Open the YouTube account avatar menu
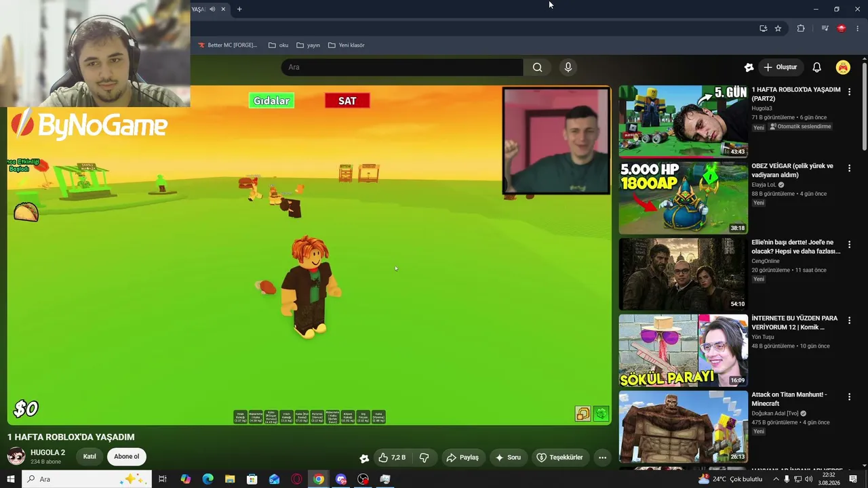The height and width of the screenshot is (488, 868). tap(843, 67)
